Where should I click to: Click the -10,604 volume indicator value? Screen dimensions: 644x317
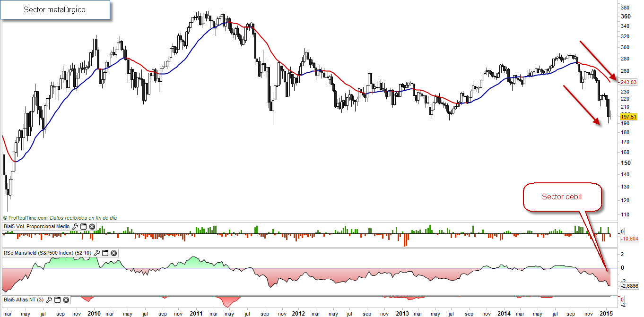point(630,239)
